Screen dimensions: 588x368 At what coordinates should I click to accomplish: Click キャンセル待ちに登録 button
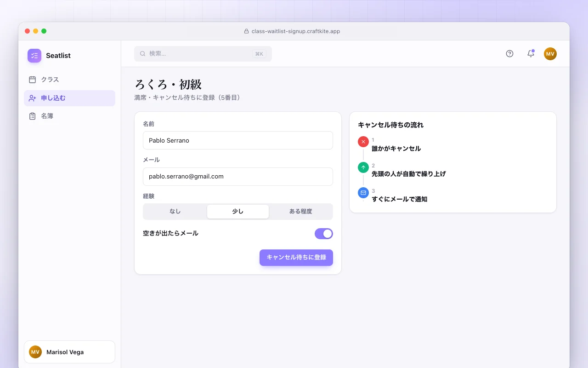(296, 258)
